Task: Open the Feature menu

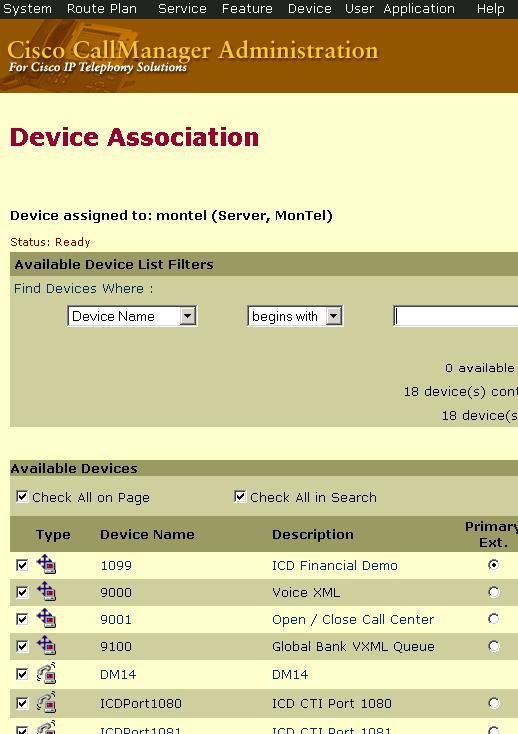Action: [247, 8]
